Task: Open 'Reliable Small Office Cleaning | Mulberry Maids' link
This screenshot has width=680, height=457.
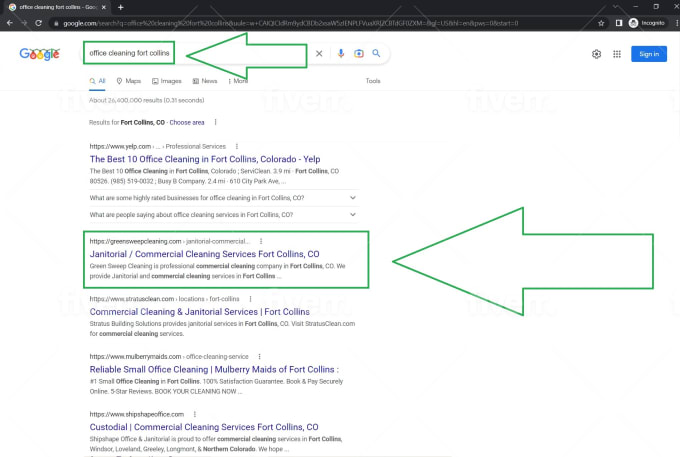Action: click(214, 369)
